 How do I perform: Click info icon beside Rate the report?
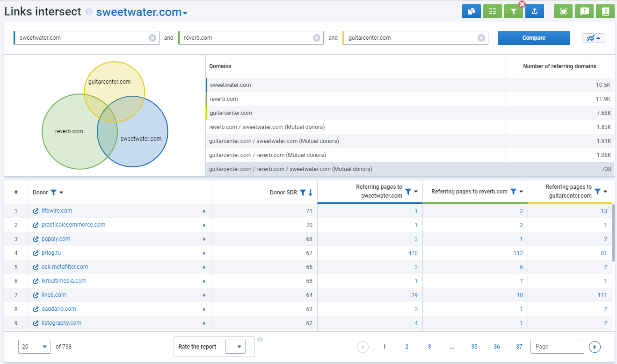pos(260,339)
